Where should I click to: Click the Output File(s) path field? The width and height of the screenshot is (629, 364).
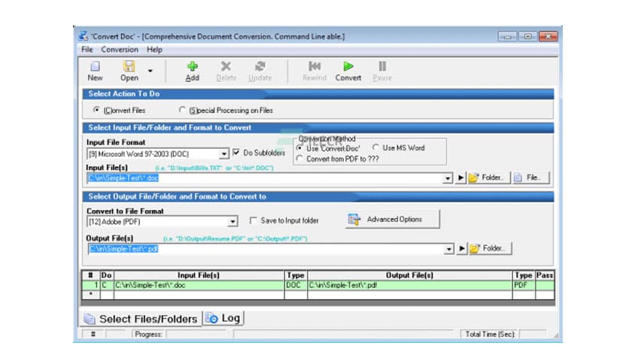tap(266, 249)
